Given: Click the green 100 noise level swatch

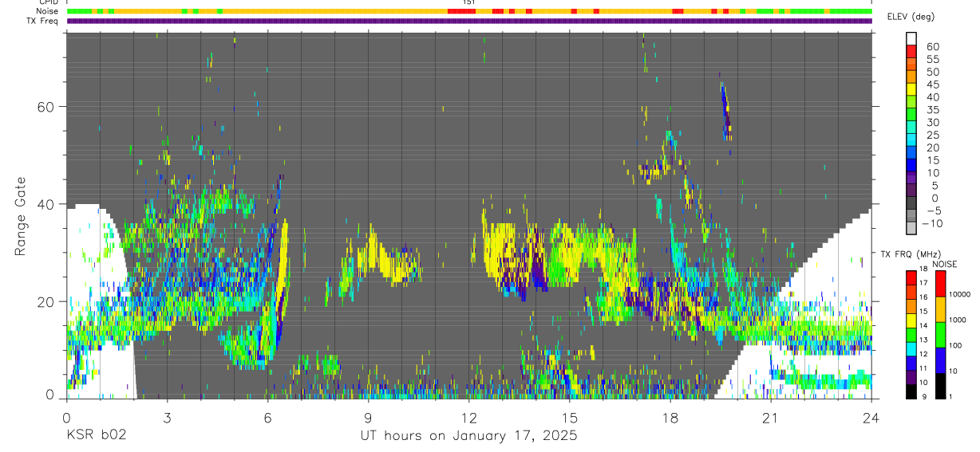Looking at the screenshot, I should tap(939, 334).
